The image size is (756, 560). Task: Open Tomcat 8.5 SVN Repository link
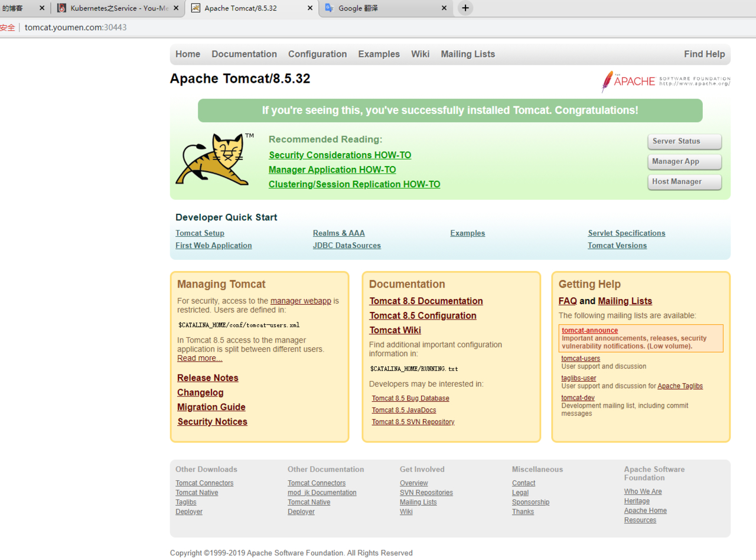pyautogui.click(x=413, y=422)
